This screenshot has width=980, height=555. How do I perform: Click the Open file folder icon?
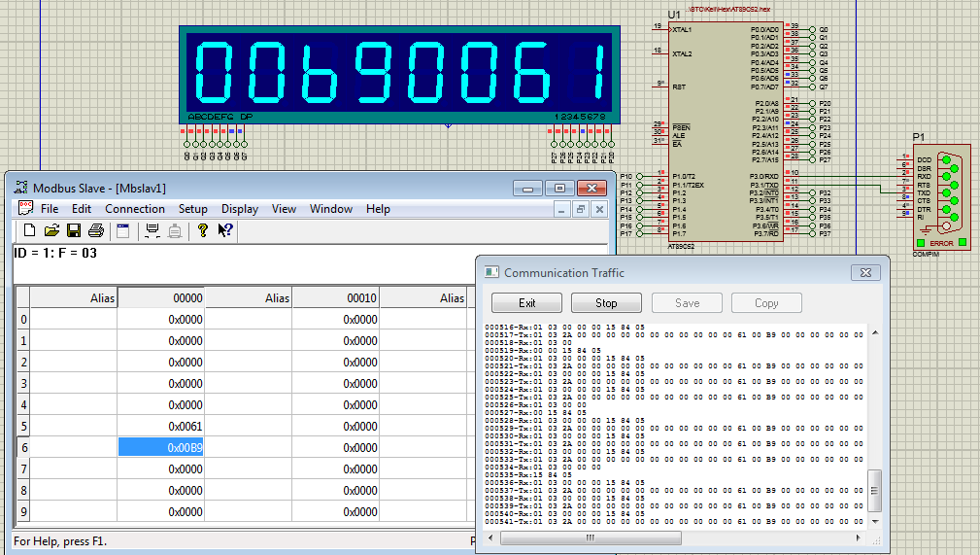point(51,230)
